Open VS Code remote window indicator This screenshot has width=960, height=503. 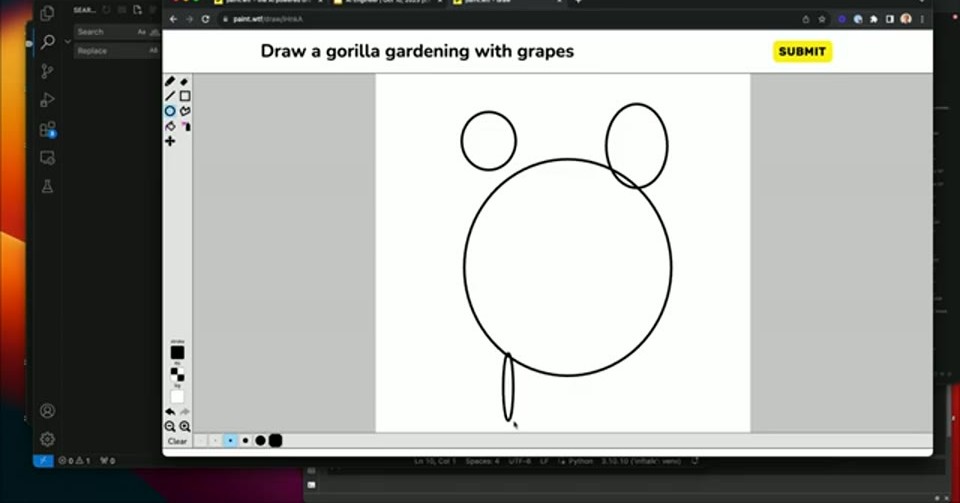click(x=43, y=461)
